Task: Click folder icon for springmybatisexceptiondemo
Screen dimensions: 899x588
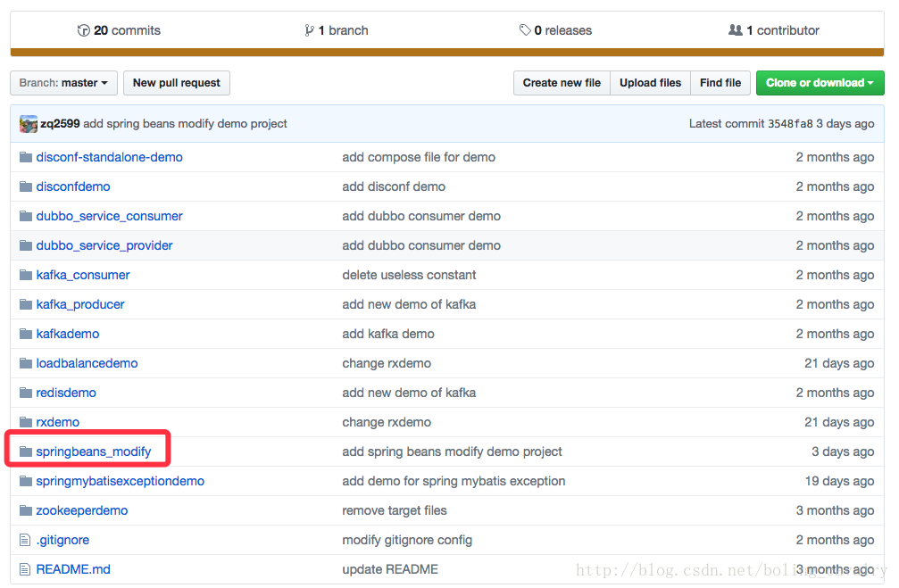Action: (26, 481)
